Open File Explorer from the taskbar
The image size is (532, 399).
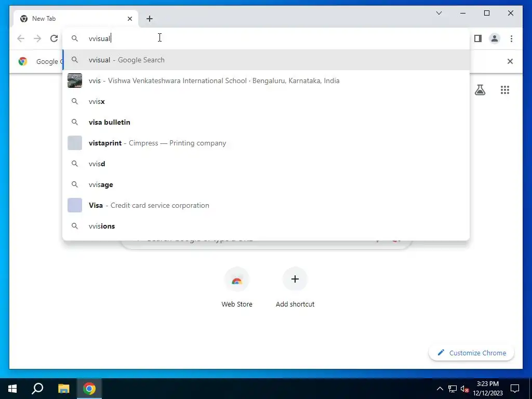(x=63, y=389)
